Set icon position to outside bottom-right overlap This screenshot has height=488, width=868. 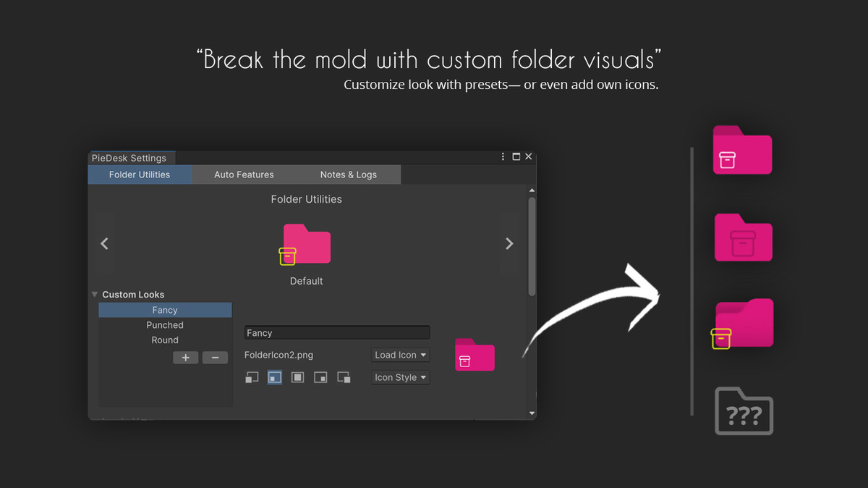(x=344, y=377)
